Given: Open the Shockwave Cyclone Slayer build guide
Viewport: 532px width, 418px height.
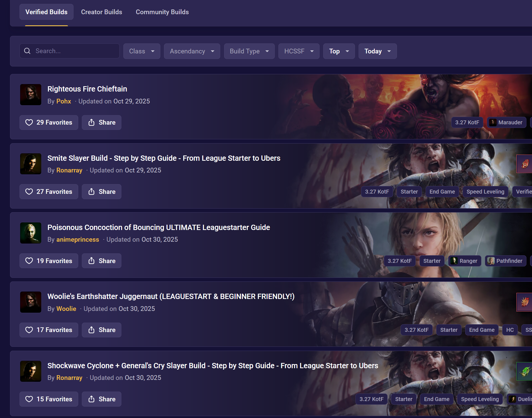Looking at the screenshot, I should coord(213,366).
